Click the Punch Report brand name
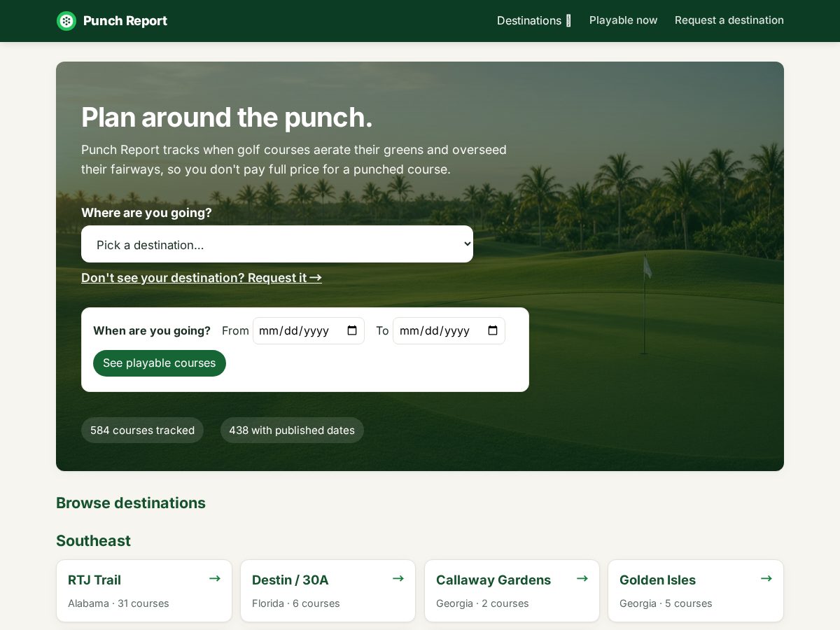840x630 pixels. (125, 21)
